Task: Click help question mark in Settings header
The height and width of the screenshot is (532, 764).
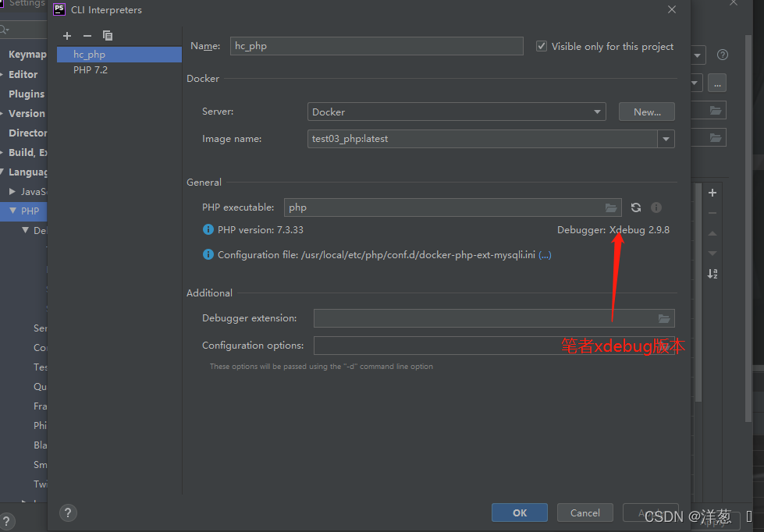Action: click(723, 55)
